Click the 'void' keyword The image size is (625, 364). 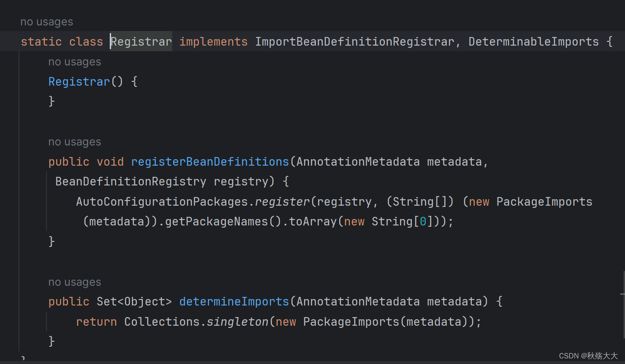click(110, 162)
